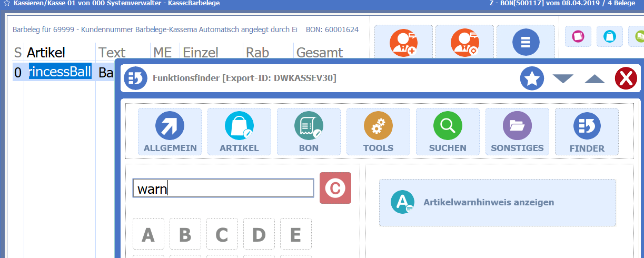Open the TOOLS category
Image resolution: width=644 pixels, height=258 pixels.
pos(378,132)
